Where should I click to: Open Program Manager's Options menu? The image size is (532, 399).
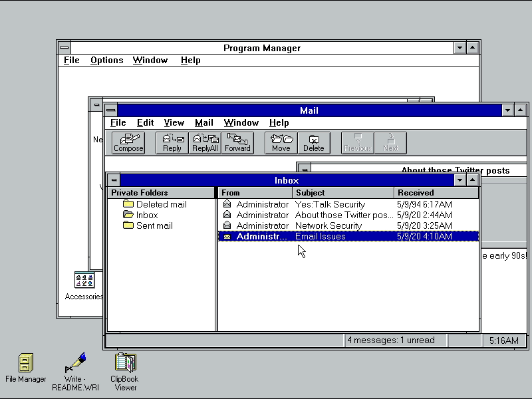pyautogui.click(x=106, y=60)
